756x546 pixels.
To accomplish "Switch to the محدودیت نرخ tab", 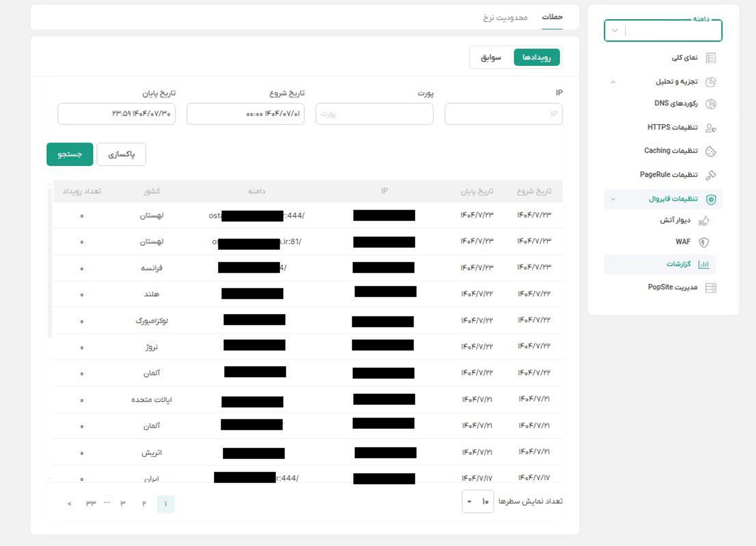I will (505, 18).
